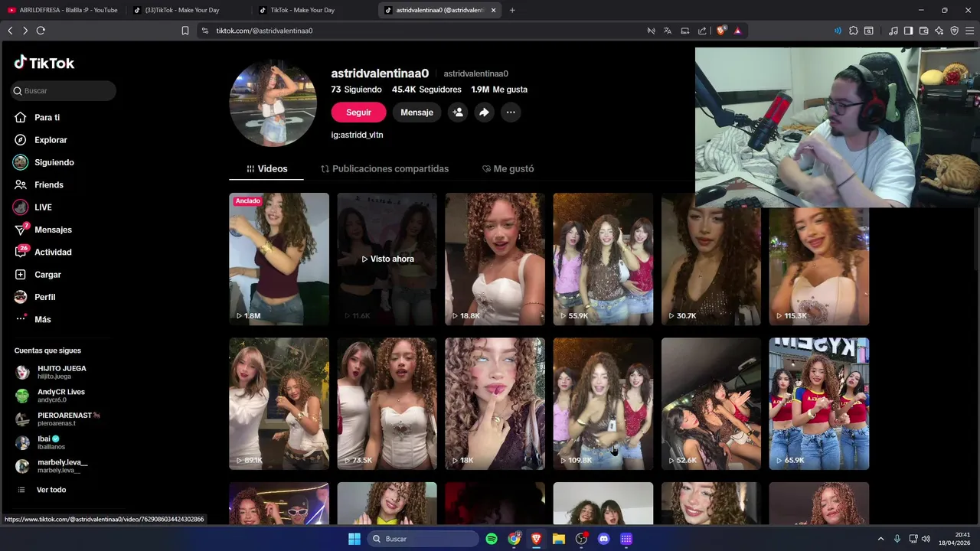This screenshot has width=980, height=551.
Task: Go back in browser history
Action: point(10,31)
